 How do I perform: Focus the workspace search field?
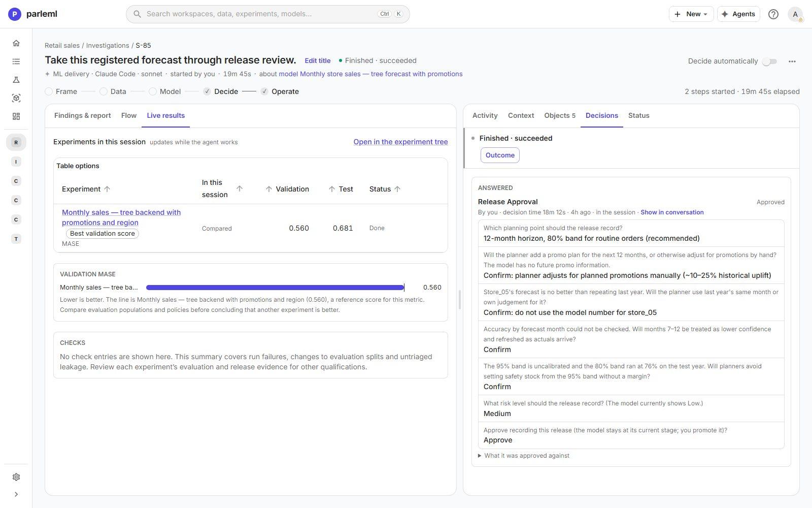[x=268, y=14]
